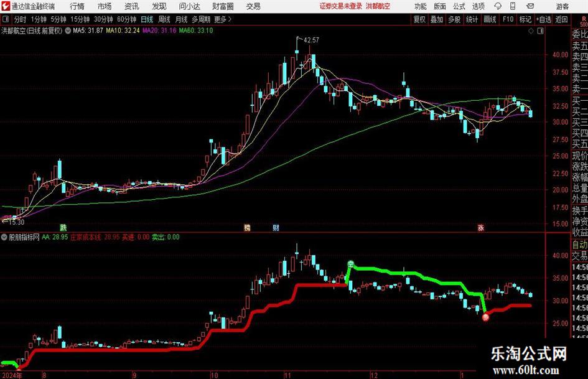Switch to 60分钟 period
This screenshot has height=379, width=588.
tap(127, 19)
